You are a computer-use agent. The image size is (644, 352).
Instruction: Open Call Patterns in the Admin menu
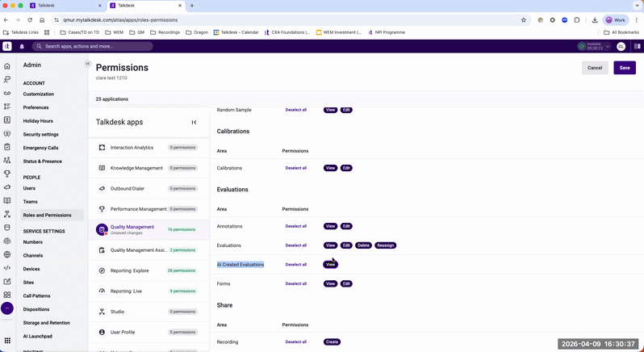(x=36, y=295)
